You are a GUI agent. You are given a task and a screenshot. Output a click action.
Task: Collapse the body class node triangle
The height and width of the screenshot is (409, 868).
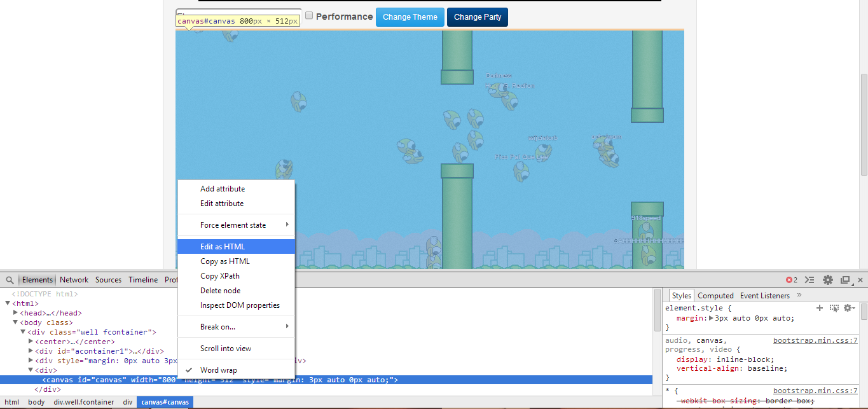click(x=15, y=322)
